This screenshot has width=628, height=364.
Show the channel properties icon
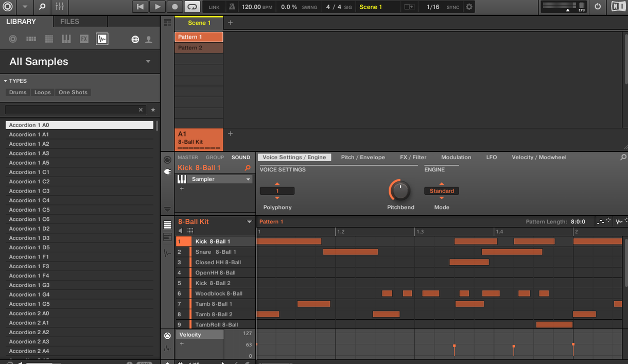pyautogui.click(x=167, y=160)
